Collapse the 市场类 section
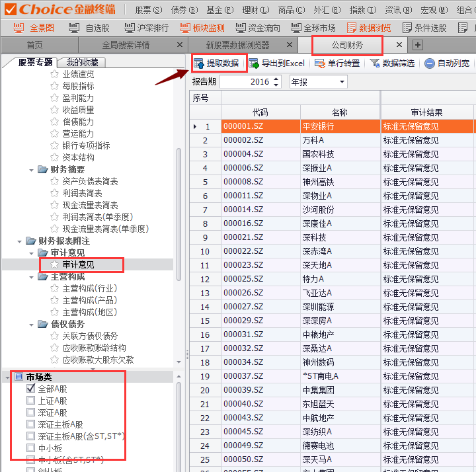Screen dimensions: 476x472 18,377
